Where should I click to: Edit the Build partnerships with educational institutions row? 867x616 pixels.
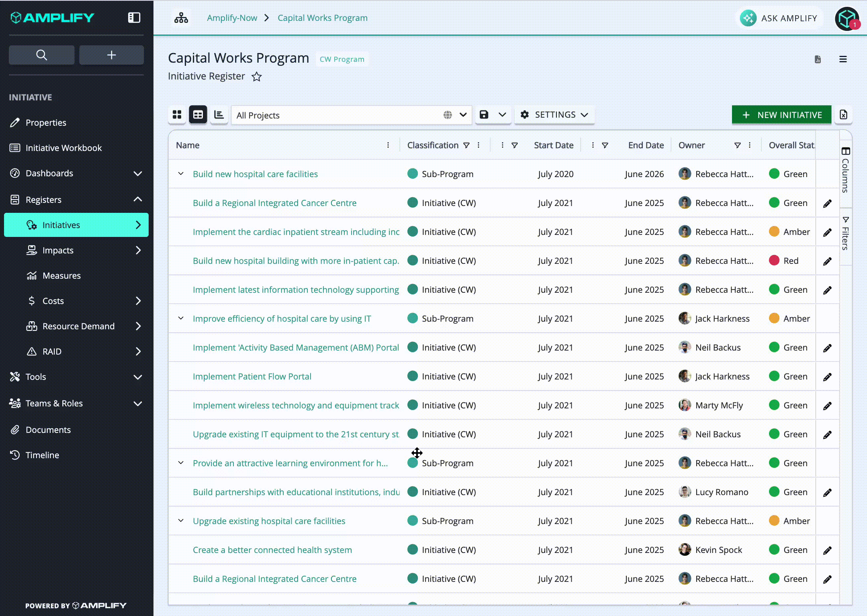coord(827,492)
